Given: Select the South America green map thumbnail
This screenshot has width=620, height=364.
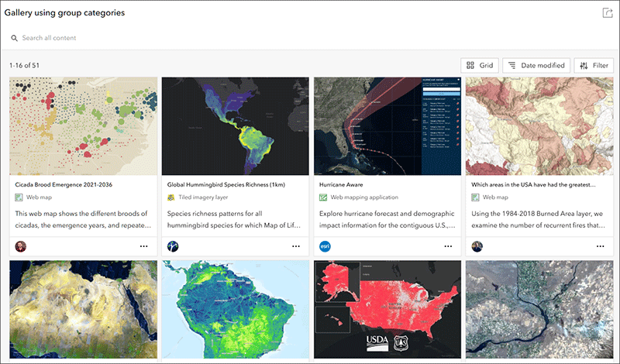Looking at the screenshot, I should (236, 310).
